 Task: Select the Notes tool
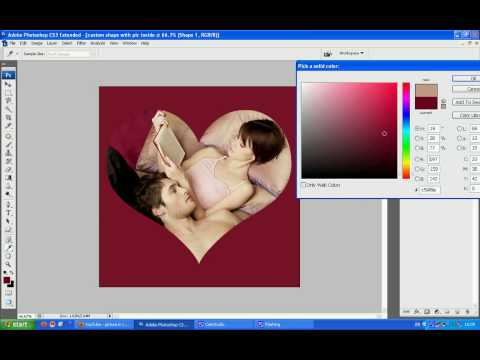pos(8,240)
